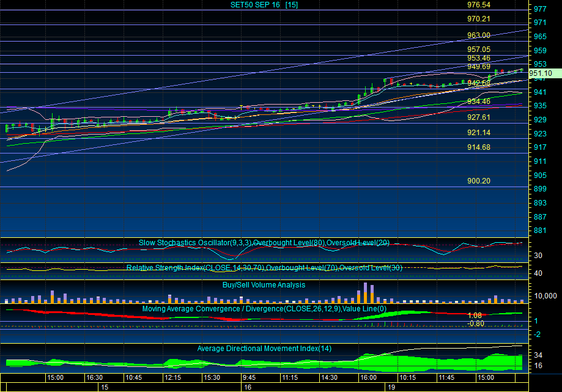Click the Buy/Sell Volume Analysis title

click(264, 285)
